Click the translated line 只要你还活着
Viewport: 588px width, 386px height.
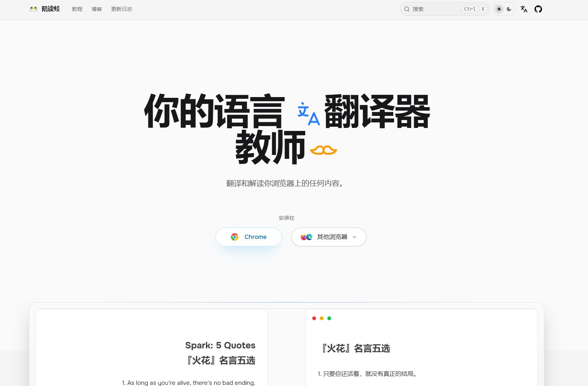[368, 374]
